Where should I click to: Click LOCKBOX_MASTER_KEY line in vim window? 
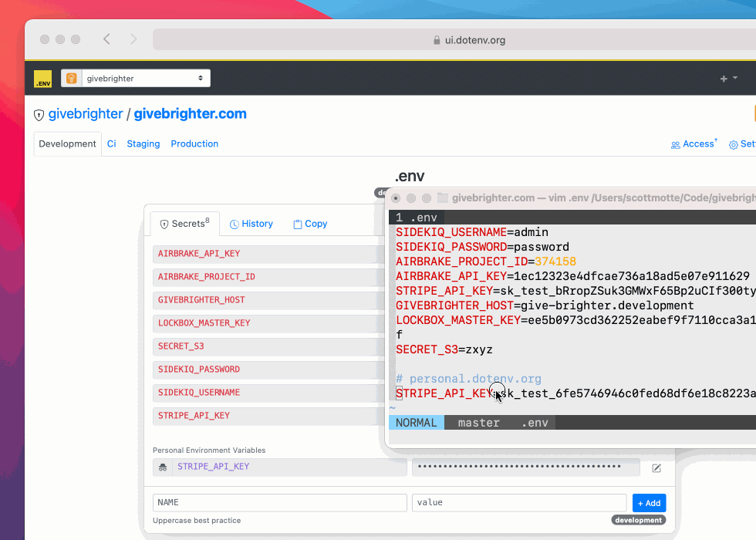(575, 320)
